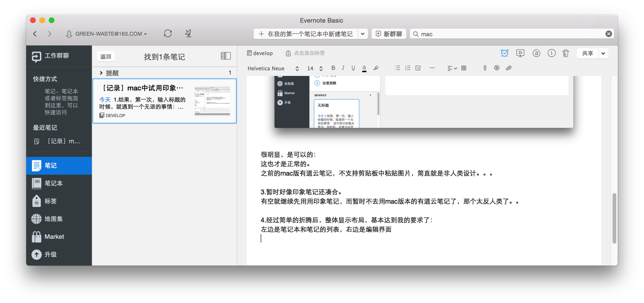Open recent note 「记录」m… in sidebar

pos(59,141)
